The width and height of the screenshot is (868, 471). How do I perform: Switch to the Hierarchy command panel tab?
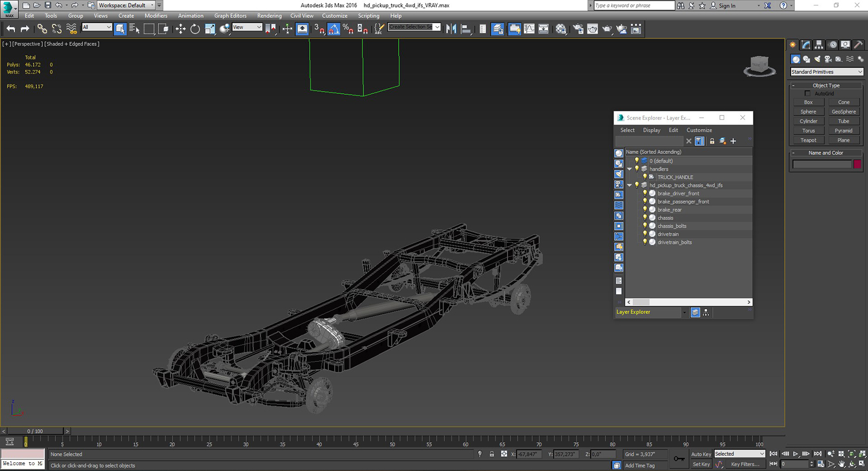point(819,45)
